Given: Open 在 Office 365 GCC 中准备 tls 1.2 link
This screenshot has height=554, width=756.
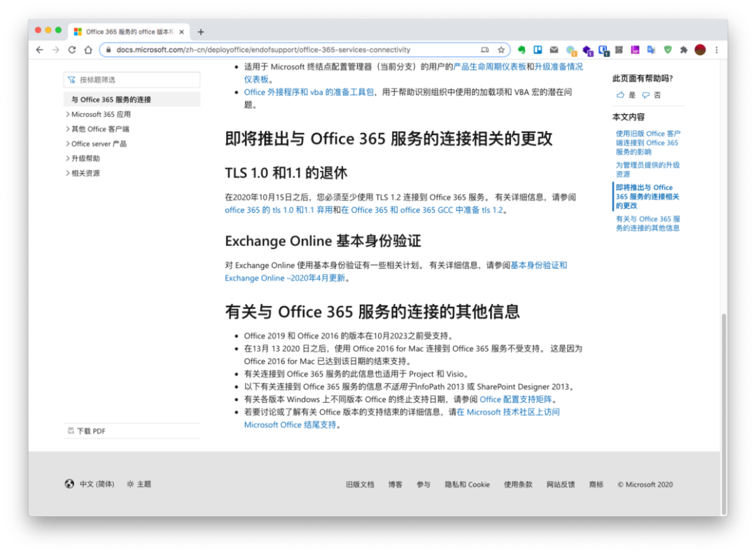Looking at the screenshot, I should point(422,210).
